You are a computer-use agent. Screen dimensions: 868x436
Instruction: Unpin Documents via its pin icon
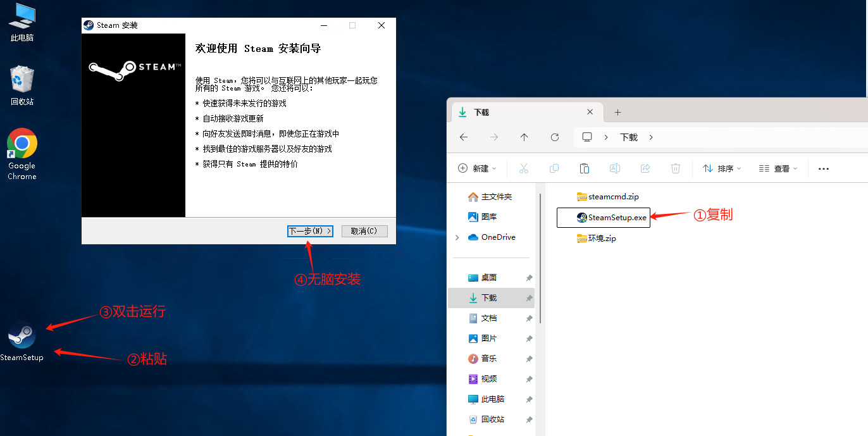coord(529,318)
